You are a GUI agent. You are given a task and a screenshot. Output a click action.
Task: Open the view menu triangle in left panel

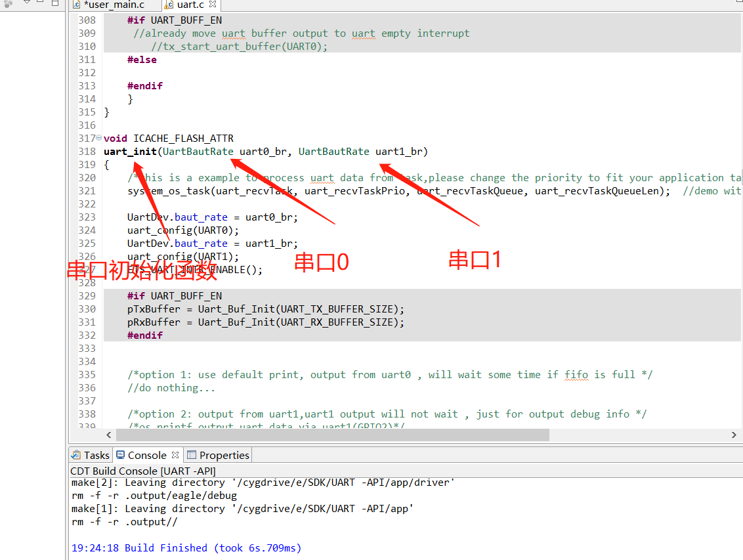pyautogui.click(x=27, y=2)
